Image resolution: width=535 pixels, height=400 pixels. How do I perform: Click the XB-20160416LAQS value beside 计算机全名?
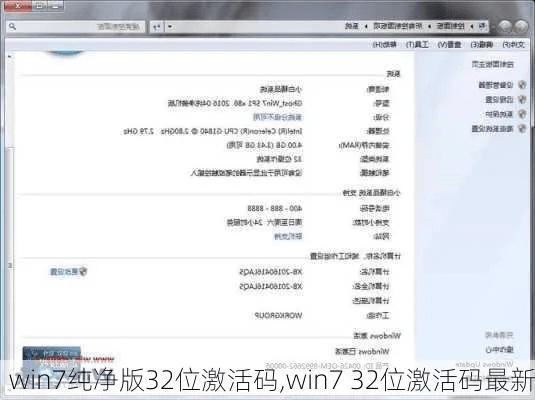[271, 286]
